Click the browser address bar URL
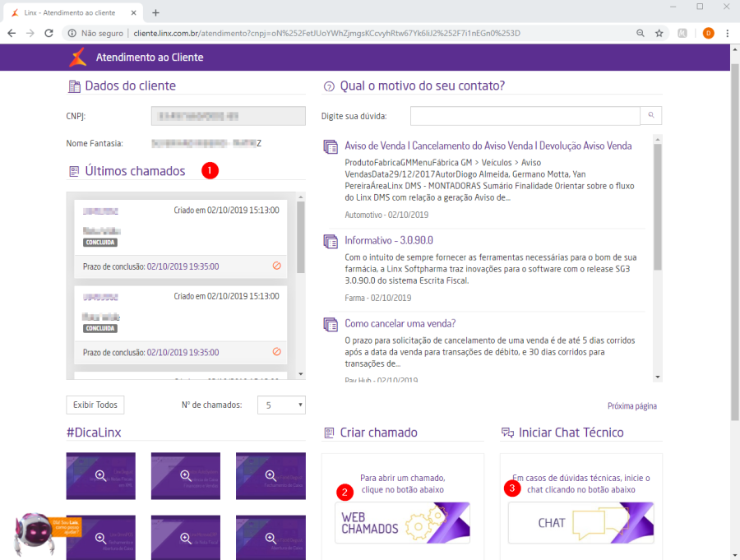Screen dimensions: 740x560 click(326, 33)
